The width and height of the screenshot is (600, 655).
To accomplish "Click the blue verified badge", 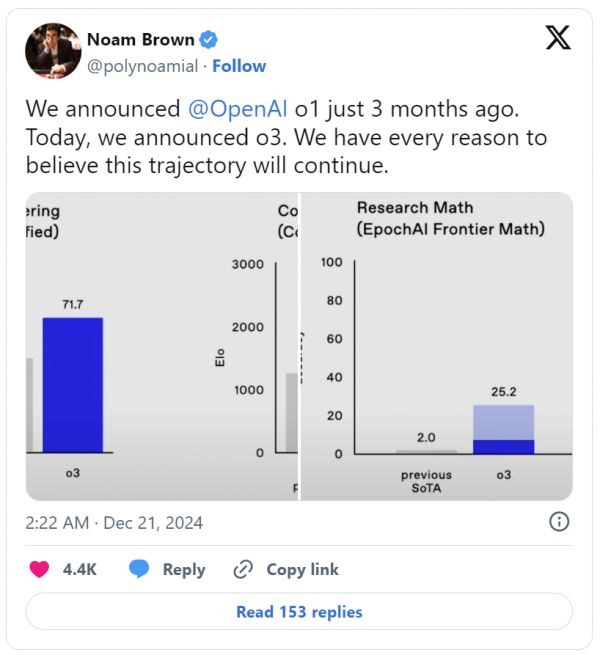I will tap(209, 40).
